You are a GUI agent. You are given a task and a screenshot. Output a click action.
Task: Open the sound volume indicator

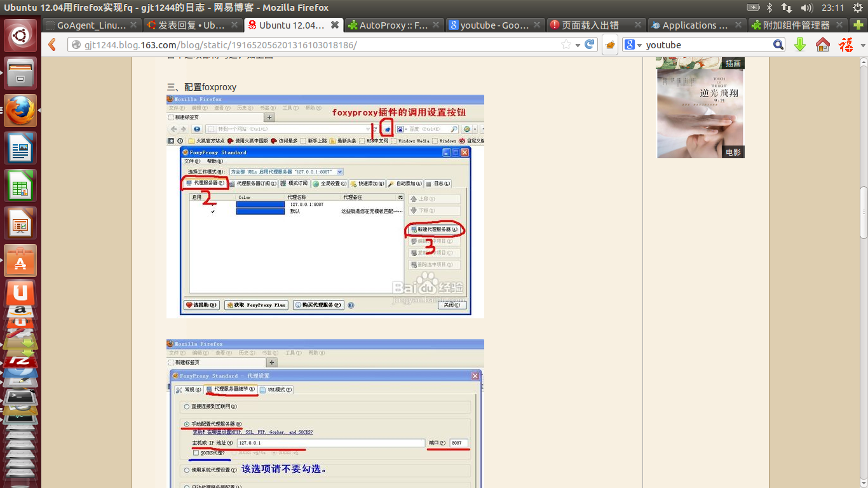806,8
